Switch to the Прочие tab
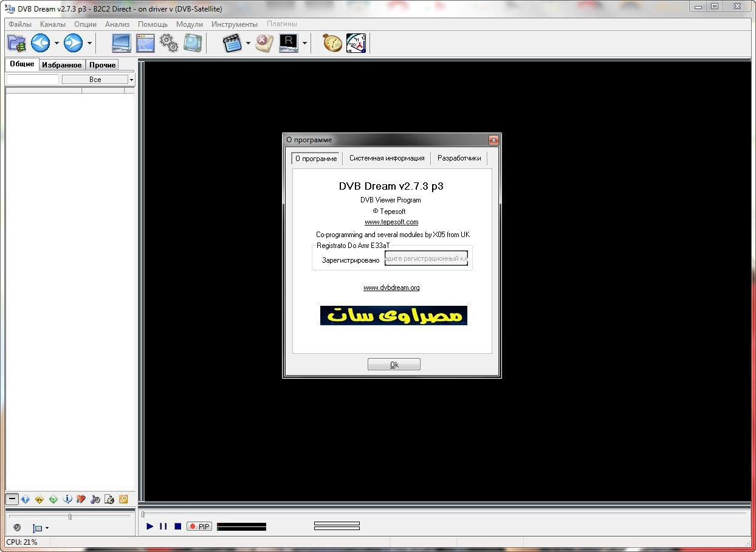This screenshot has height=552, width=756. pyautogui.click(x=102, y=64)
